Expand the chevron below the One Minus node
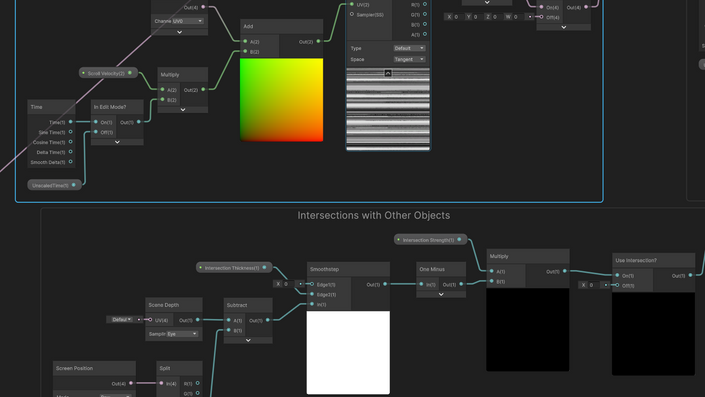This screenshot has height=397, width=705. (x=441, y=294)
